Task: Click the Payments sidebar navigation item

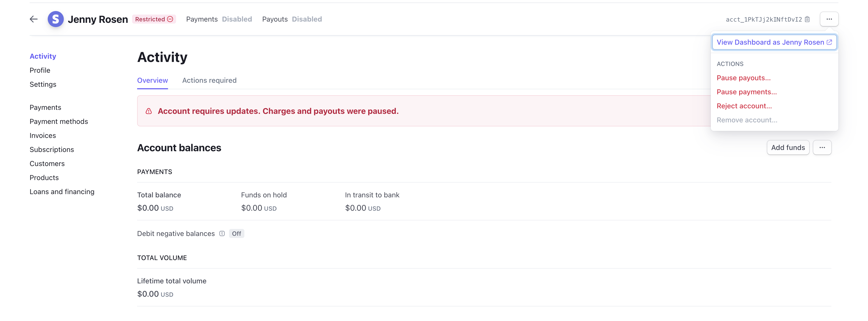Action: pyautogui.click(x=45, y=106)
